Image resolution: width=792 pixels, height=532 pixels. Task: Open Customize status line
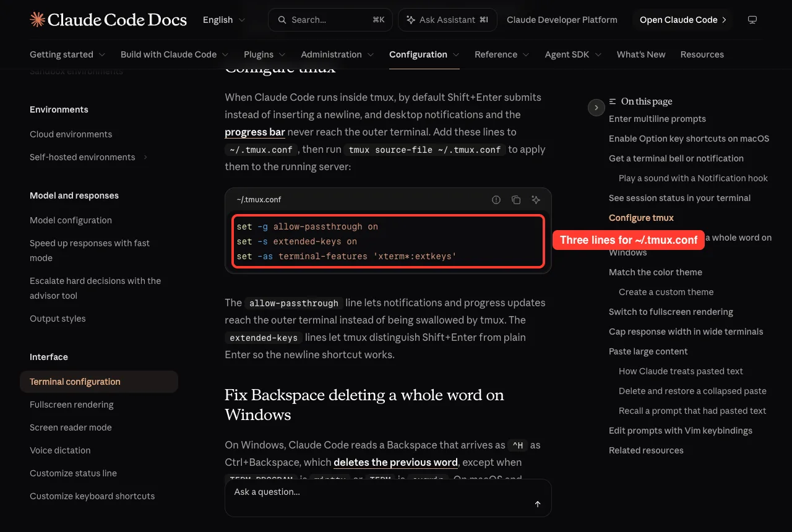(73, 473)
